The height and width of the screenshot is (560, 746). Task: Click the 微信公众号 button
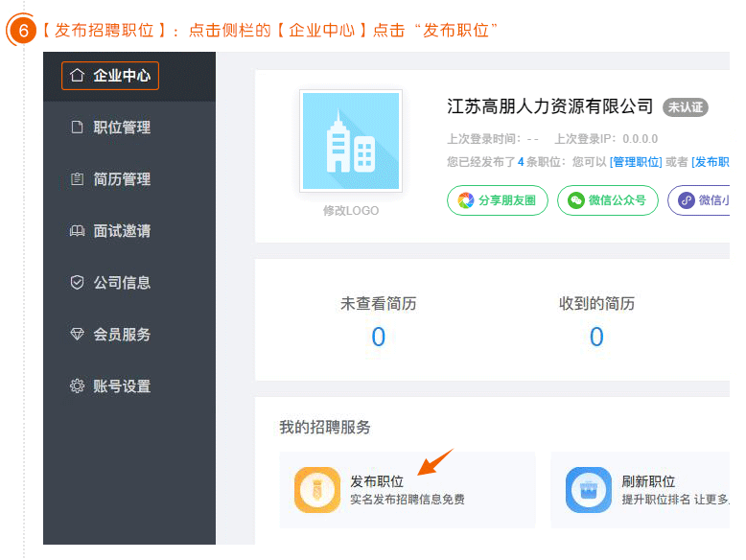pyautogui.click(x=608, y=200)
